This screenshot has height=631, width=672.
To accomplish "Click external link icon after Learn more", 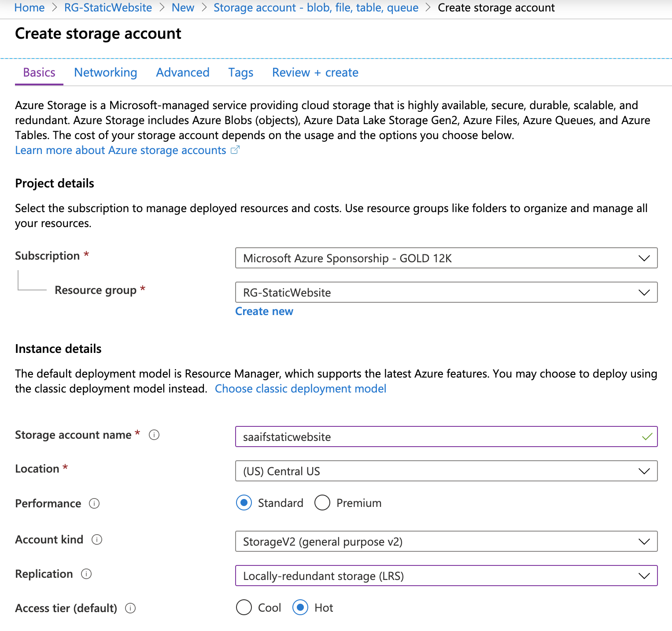I will click(235, 150).
